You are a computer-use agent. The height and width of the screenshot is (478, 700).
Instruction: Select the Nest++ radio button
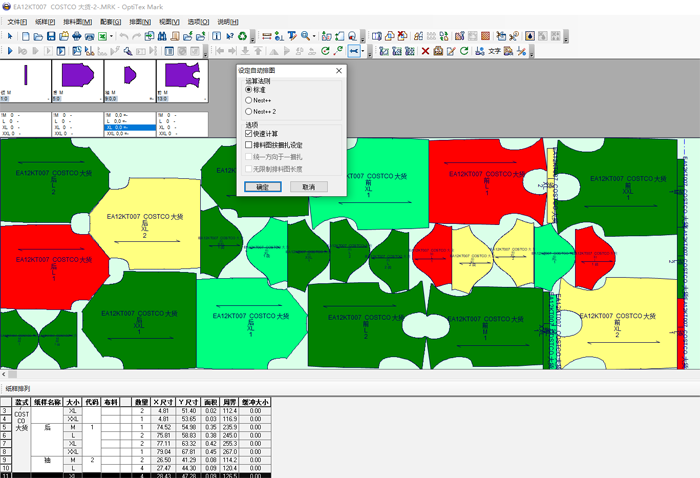(x=249, y=100)
